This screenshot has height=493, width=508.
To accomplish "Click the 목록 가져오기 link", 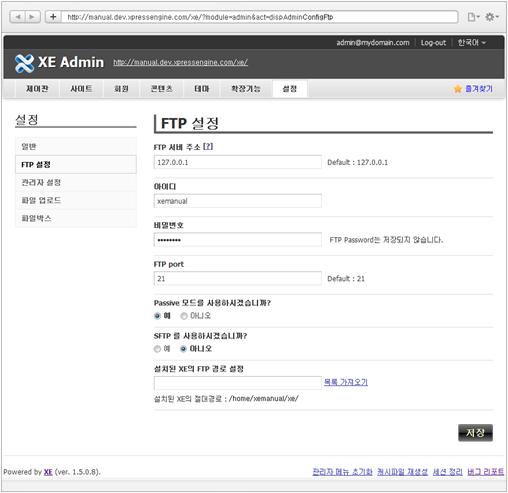I will (346, 382).
